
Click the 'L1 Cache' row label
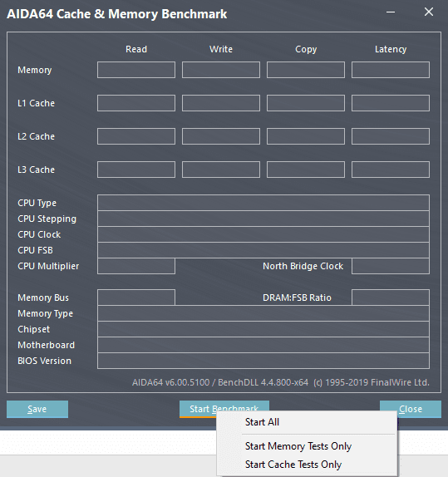click(37, 103)
